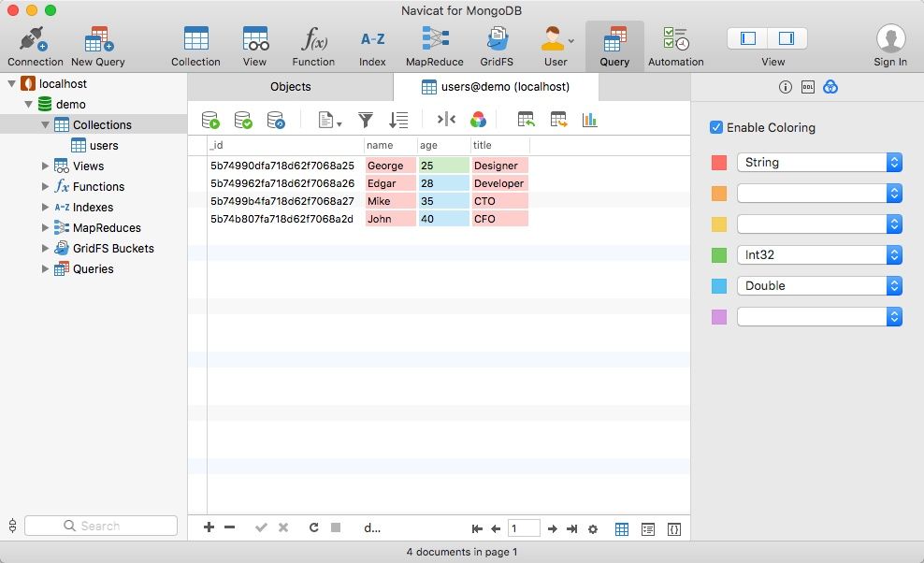Refresh the document grid

click(x=314, y=527)
